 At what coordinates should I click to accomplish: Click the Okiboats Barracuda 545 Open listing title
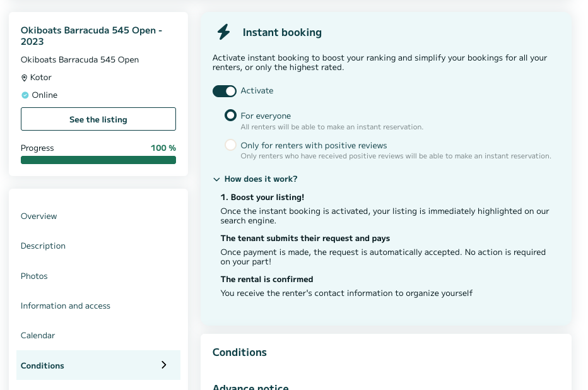click(x=91, y=36)
